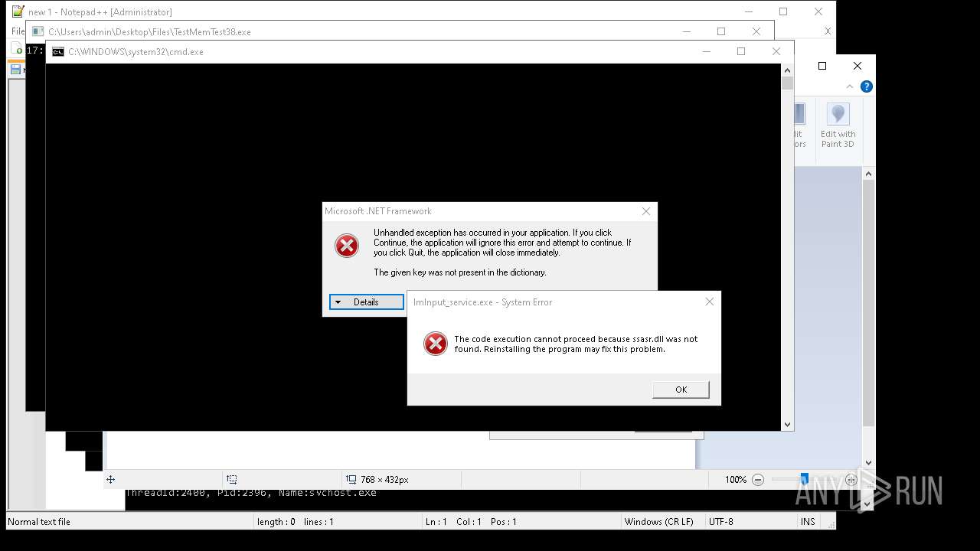Click the TestMemTest38.exe window title icon
The height and width of the screenshot is (551, 980).
[x=38, y=32]
